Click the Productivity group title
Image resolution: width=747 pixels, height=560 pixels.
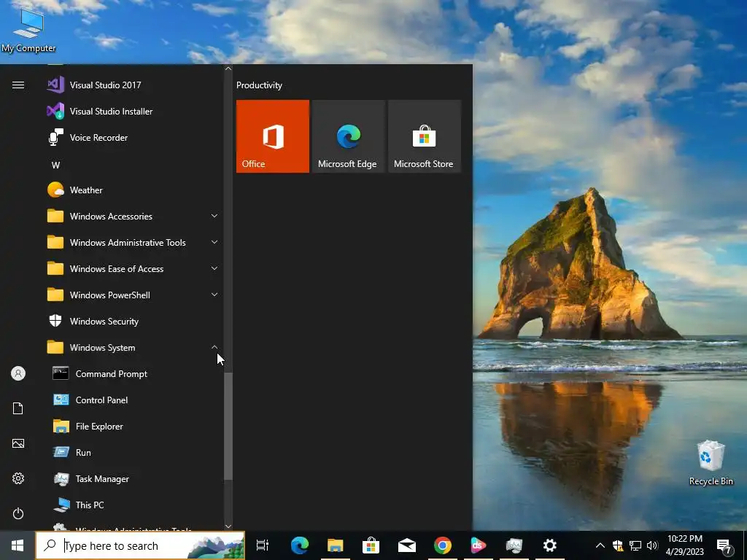tap(259, 85)
